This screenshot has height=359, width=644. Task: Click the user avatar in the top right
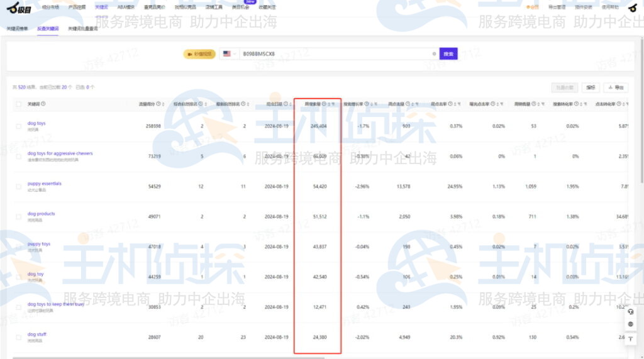pyautogui.click(x=633, y=8)
